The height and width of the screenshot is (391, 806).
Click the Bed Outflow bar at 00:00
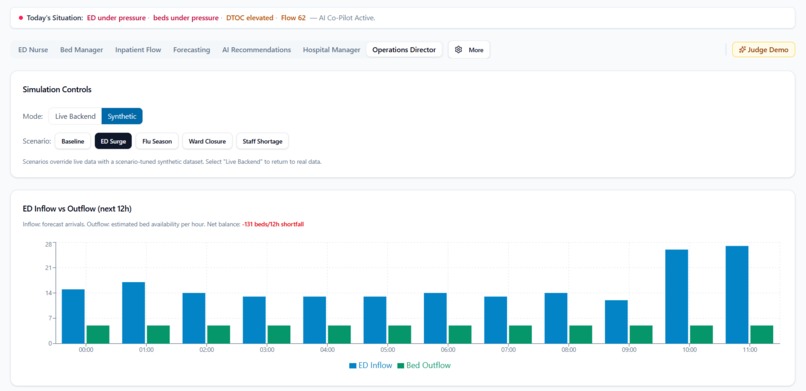98,334
